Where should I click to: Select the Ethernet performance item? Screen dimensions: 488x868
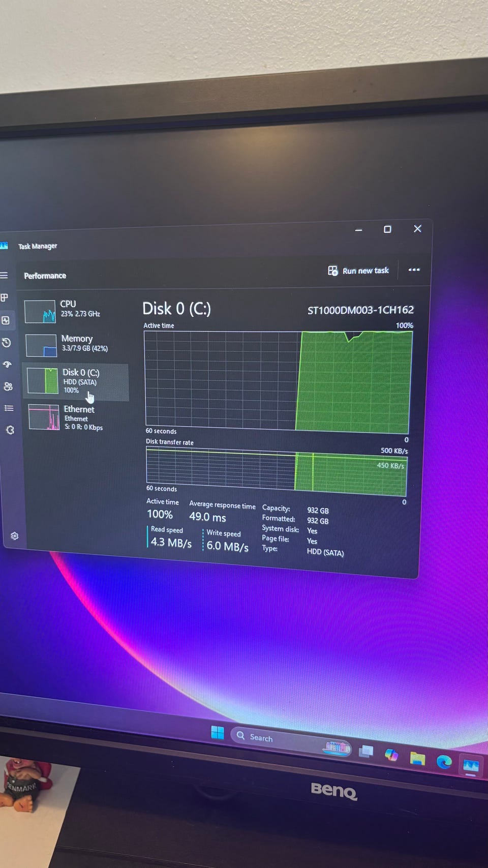[x=77, y=417]
